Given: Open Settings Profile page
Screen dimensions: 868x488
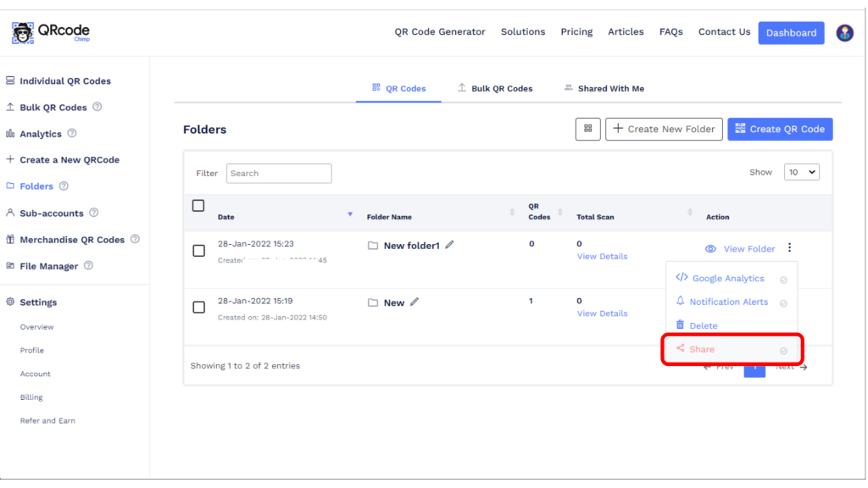Looking at the screenshot, I should pyautogui.click(x=32, y=350).
